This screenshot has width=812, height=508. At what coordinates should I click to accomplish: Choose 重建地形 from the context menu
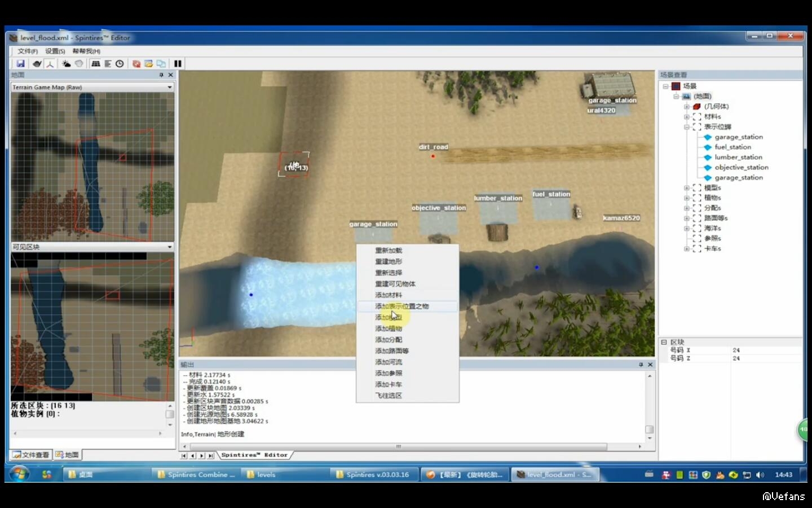[x=408, y=262]
